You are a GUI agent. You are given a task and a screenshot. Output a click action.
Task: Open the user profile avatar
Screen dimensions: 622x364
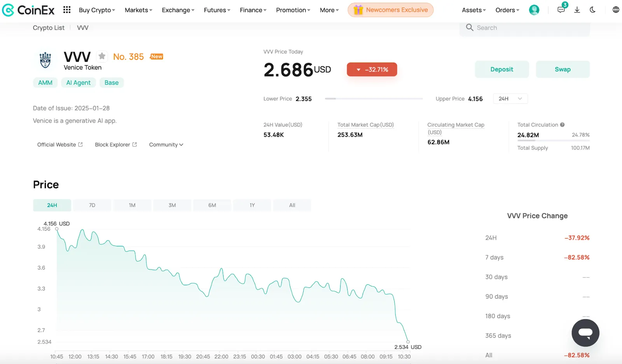click(x=534, y=10)
